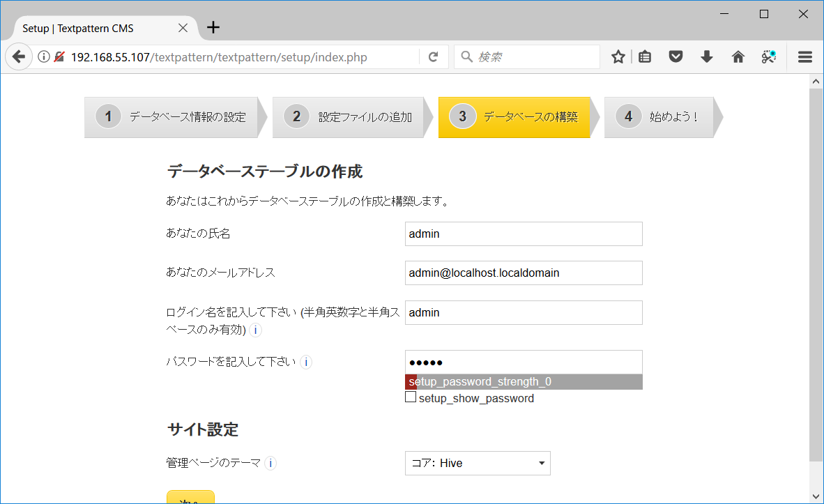Screen dimensions: 824x504
Task: Open a new browser tab
Action: pos(213,27)
